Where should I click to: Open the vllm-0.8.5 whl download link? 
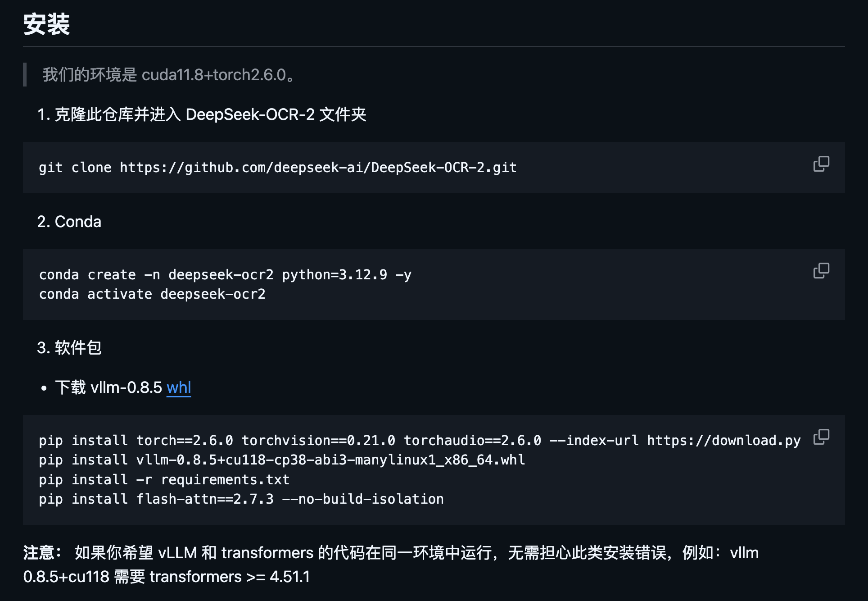point(178,387)
